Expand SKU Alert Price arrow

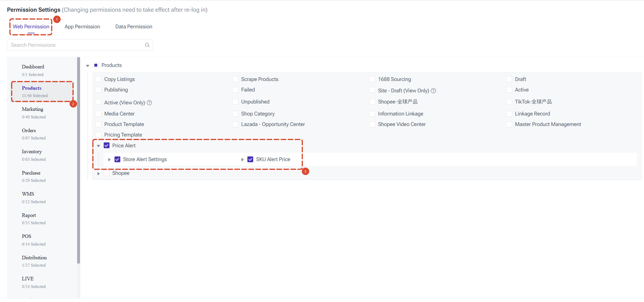point(242,160)
